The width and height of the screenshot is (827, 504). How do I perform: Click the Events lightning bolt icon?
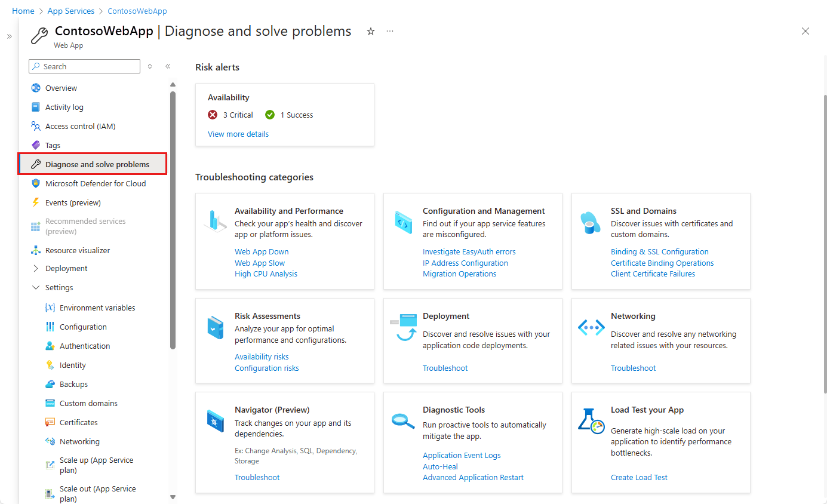point(36,202)
